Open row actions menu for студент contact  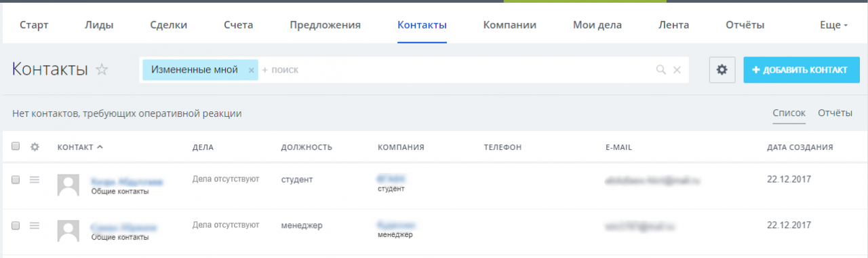(x=35, y=179)
